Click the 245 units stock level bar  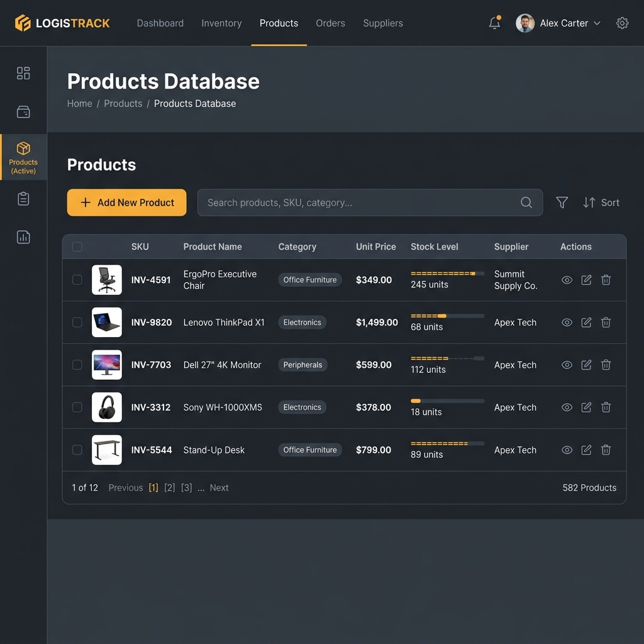[447, 274]
